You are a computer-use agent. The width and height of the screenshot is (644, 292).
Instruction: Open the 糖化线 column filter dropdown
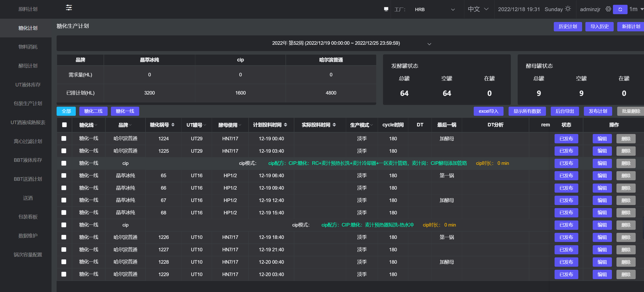pos(96,125)
